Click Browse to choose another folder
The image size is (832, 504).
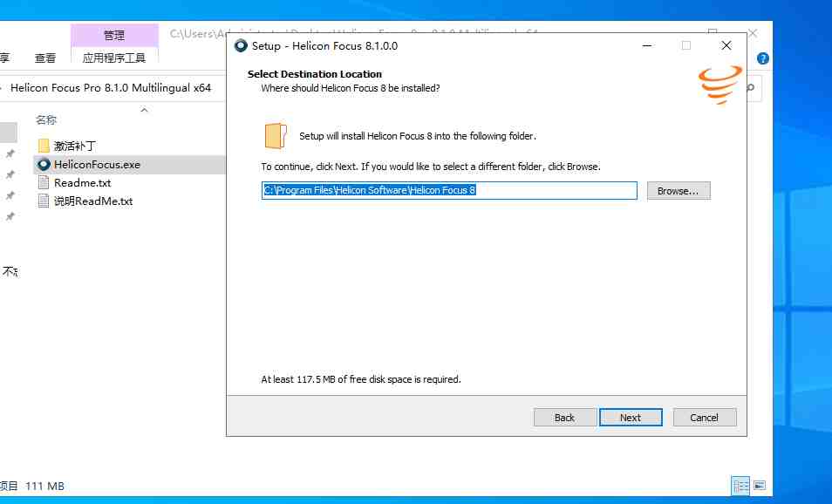pos(679,190)
